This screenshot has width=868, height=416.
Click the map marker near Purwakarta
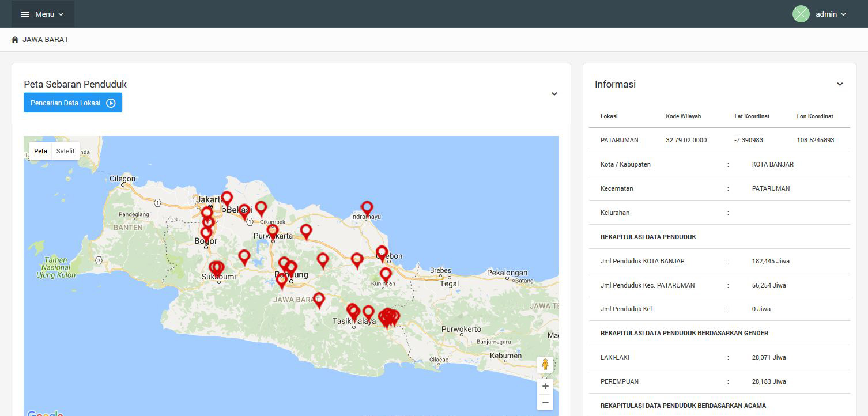tap(273, 231)
